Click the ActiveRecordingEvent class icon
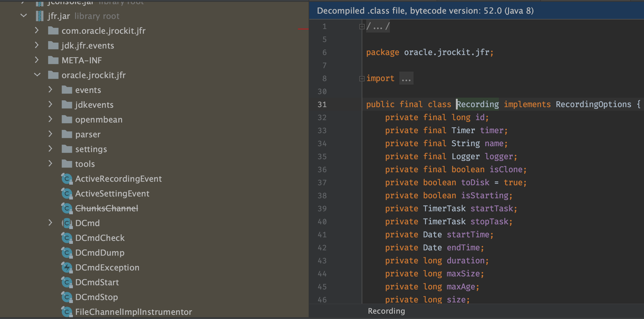This screenshot has height=319, width=644. click(x=67, y=179)
